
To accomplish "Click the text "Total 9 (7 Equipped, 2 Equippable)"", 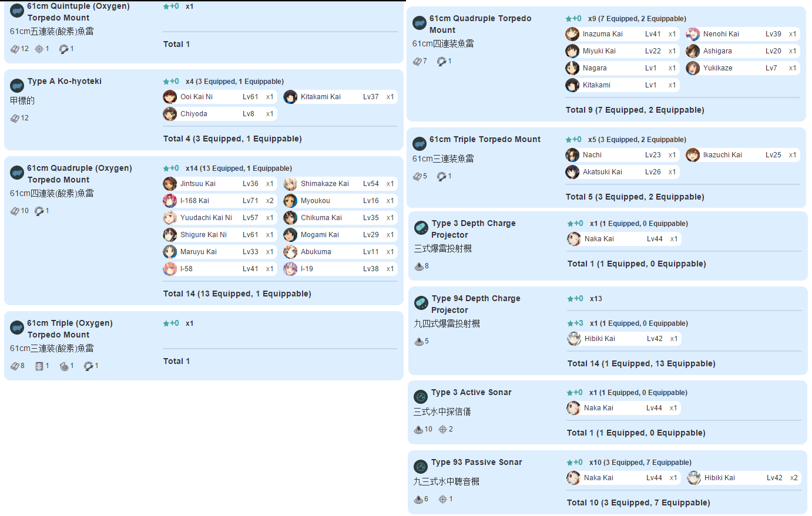I will click(635, 110).
